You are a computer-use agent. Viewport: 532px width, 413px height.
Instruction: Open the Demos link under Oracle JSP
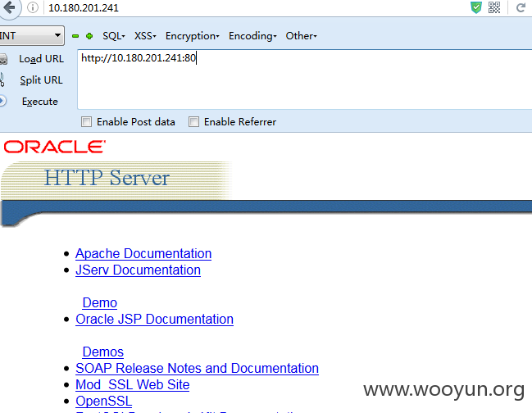102,352
